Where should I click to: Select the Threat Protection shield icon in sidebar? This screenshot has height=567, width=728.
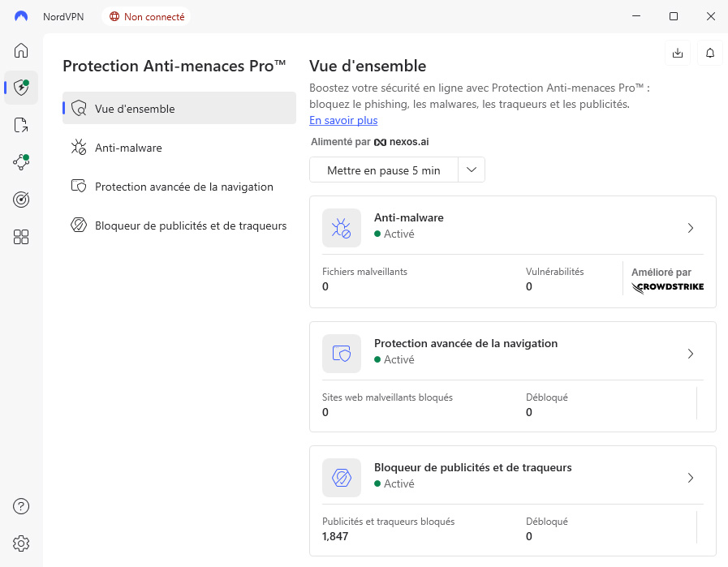pyautogui.click(x=21, y=88)
